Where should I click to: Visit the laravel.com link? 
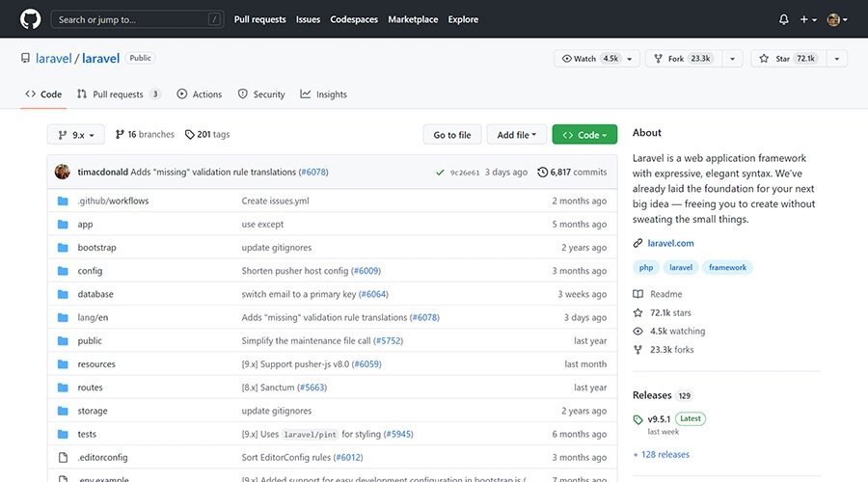pyautogui.click(x=670, y=243)
